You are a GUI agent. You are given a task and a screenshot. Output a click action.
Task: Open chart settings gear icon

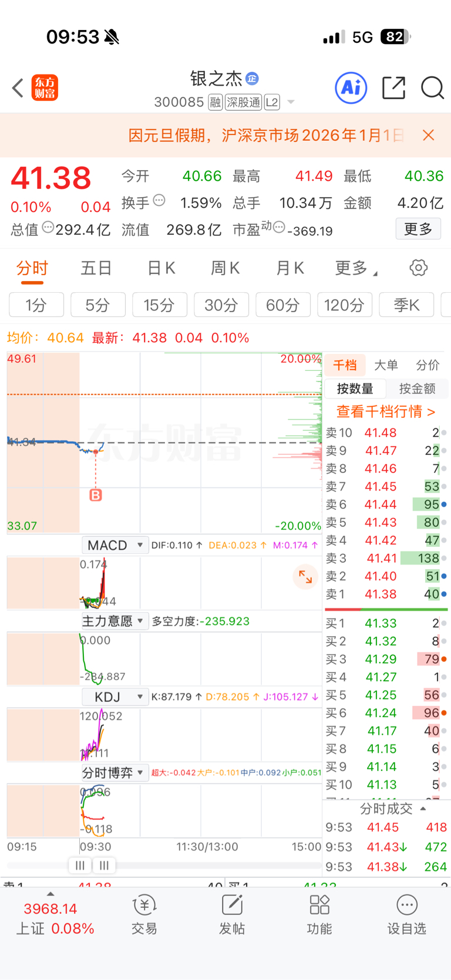click(418, 268)
